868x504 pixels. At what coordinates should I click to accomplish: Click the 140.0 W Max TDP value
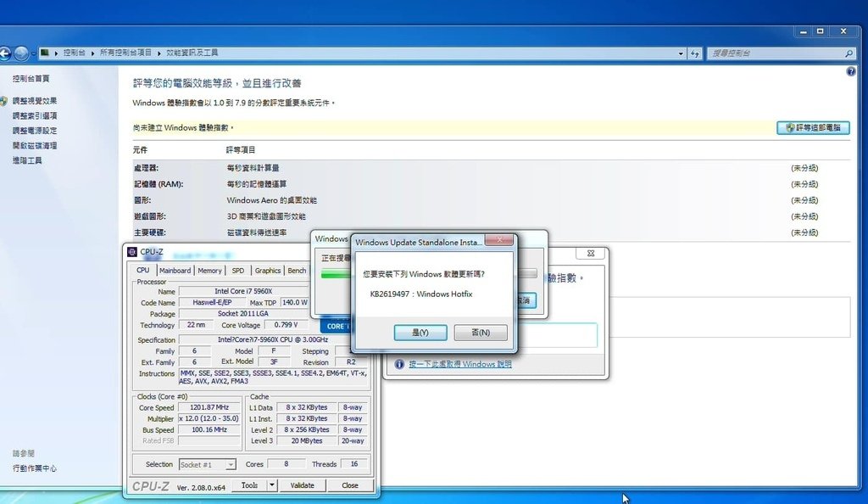pyautogui.click(x=294, y=302)
